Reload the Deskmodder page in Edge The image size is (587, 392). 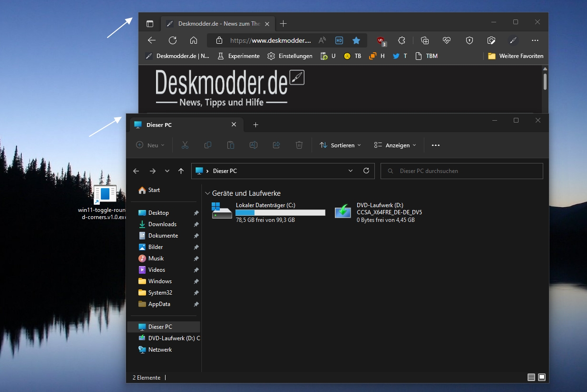(173, 40)
